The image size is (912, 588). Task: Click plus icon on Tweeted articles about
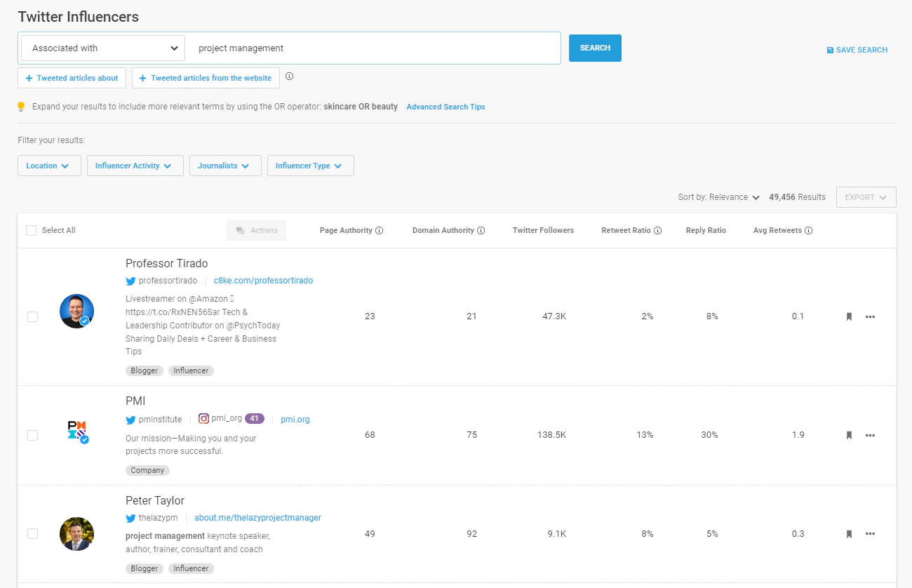[x=29, y=78]
